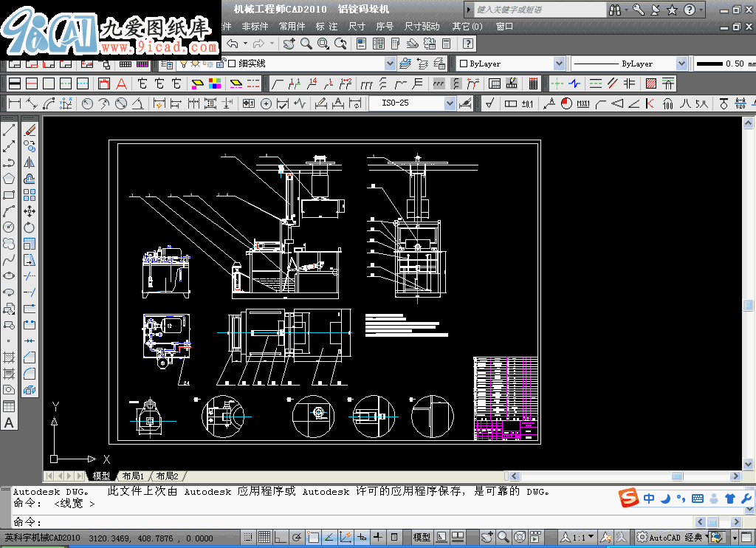
Task: Pick the Mirror tool
Action: (x=30, y=162)
